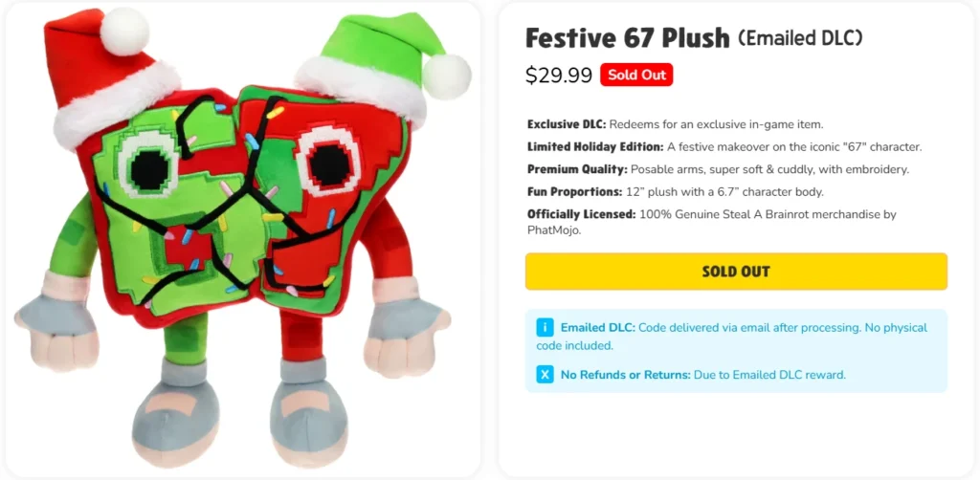Click the light blue info notice box
Viewport: 980px width, 480px height.
pos(736,350)
